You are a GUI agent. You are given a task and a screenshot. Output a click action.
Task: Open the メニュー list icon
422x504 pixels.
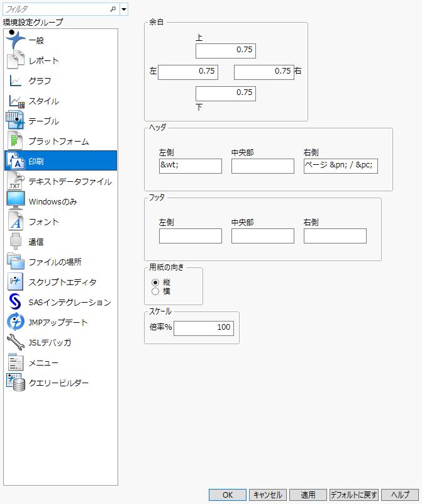pos(16,362)
